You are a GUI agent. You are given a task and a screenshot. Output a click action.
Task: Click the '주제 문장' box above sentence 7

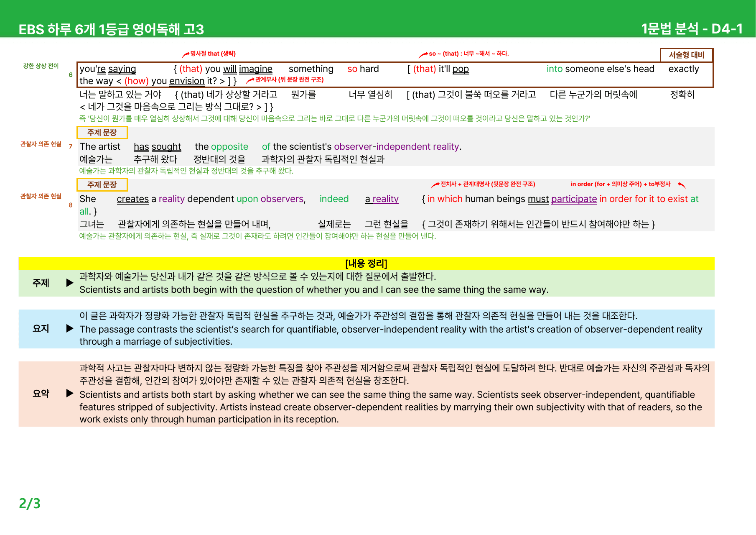(x=102, y=133)
